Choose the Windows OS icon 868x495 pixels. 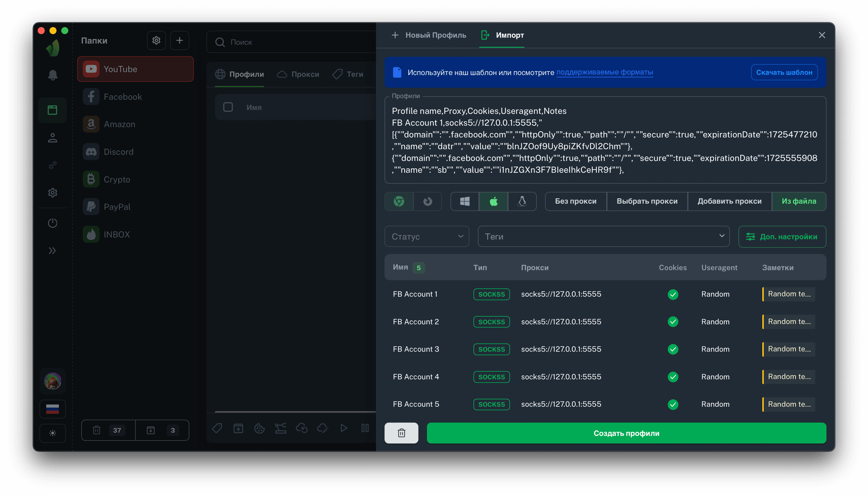point(465,201)
